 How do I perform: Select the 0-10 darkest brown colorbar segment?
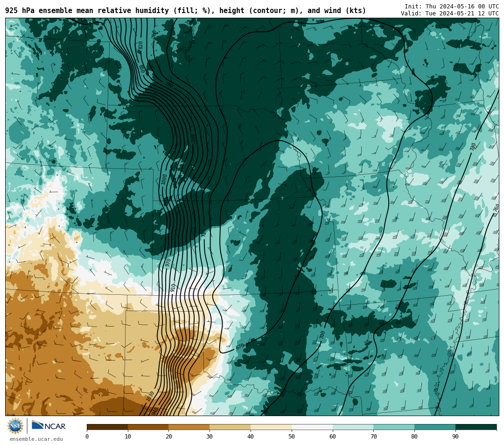107,427
